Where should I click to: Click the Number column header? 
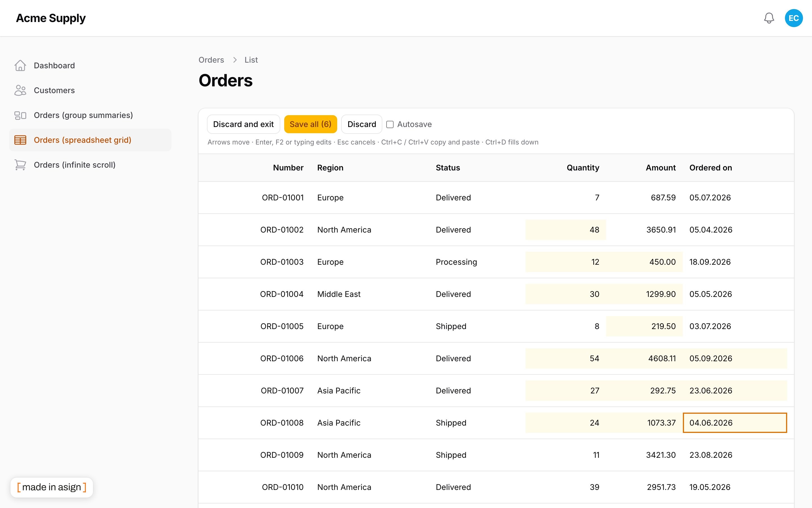coord(288,168)
